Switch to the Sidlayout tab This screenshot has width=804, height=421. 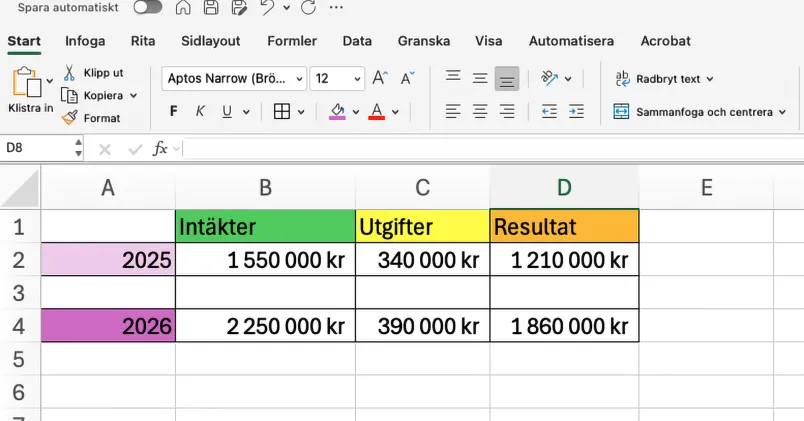[x=211, y=41]
